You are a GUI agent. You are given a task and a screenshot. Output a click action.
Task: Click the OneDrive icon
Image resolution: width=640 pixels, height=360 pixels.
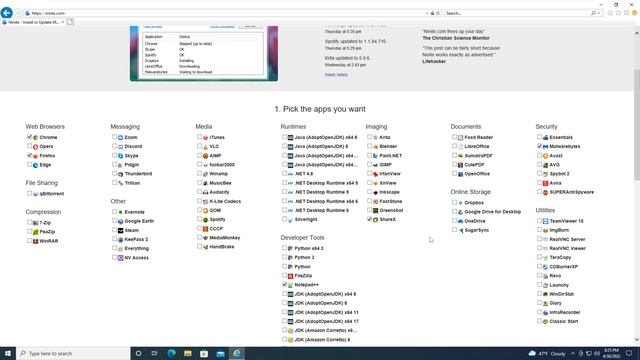[460, 221]
